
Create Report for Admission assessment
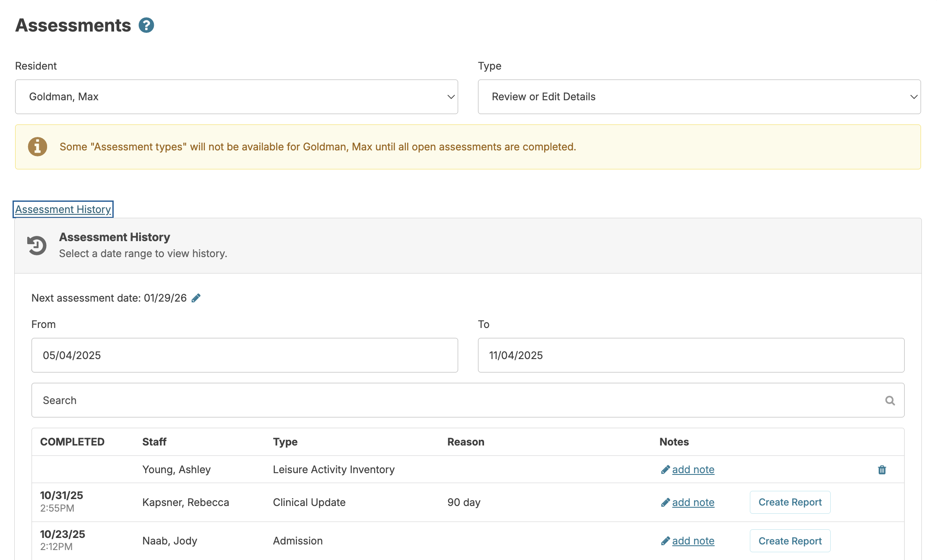790,541
